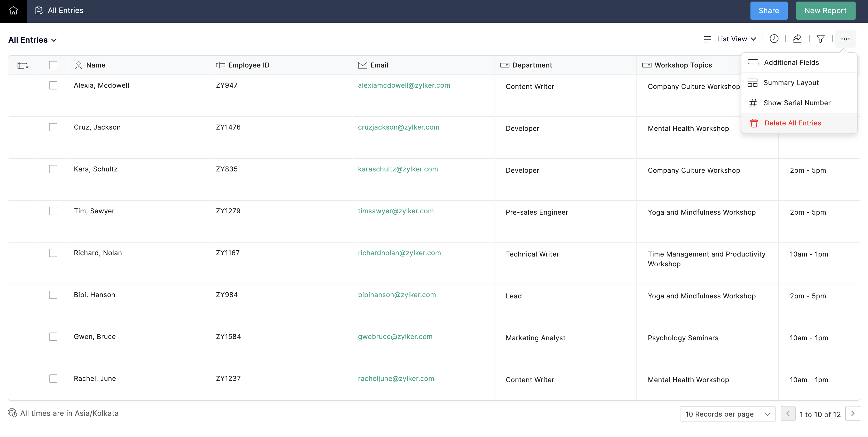The image size is (868, 437).
Task: Tick the checkbox for Alexia, Mcdowell
Action: point(53,85)
